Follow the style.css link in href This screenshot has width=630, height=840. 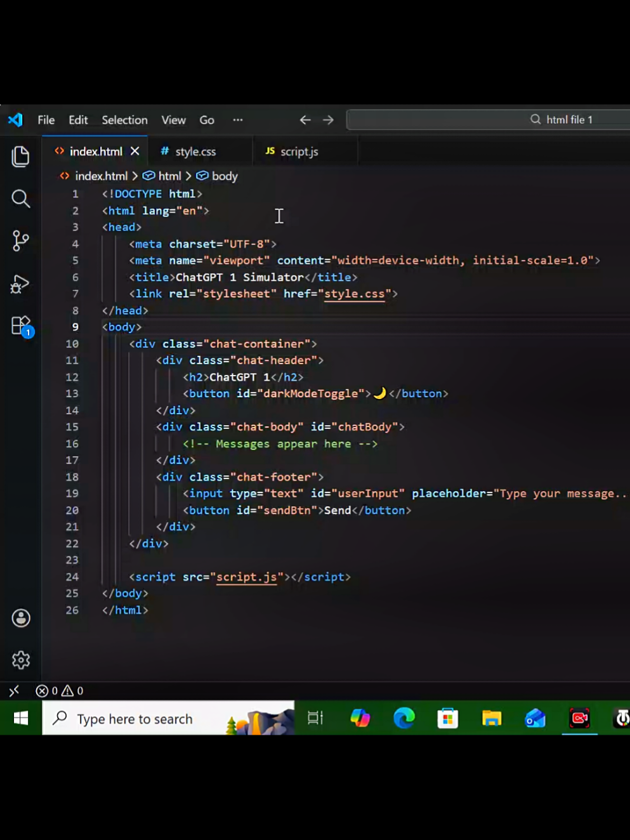(x=354, y=294)
